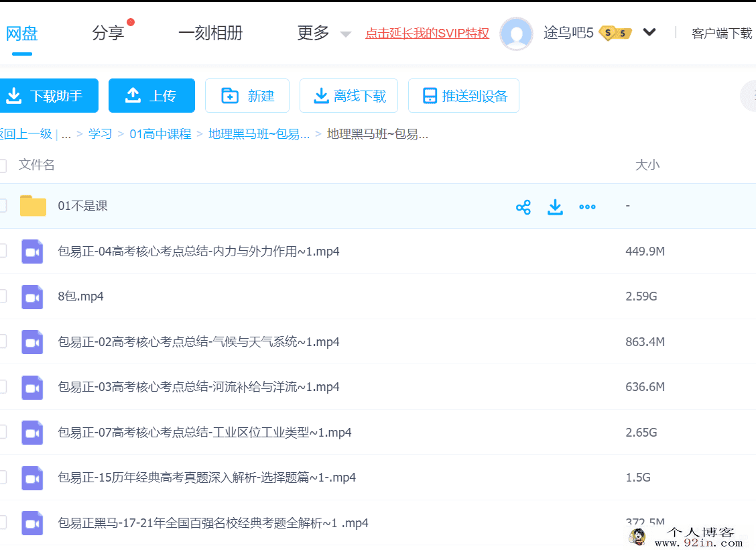Click the 客户端下载 link

point(722,34)
